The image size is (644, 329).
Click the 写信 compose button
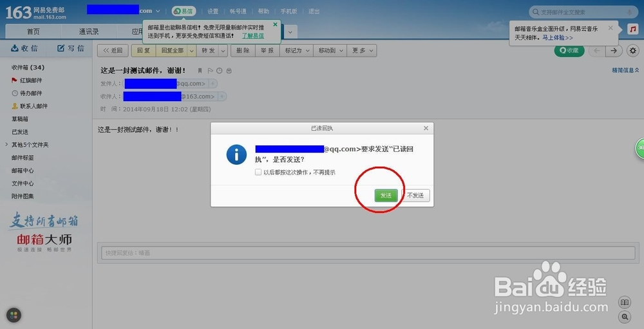point(71,48)
